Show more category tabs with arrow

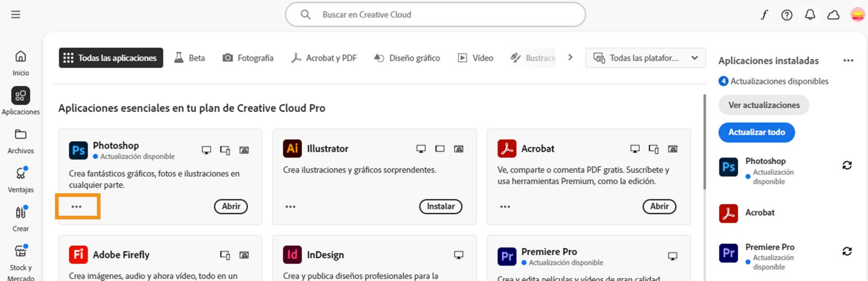pyautogui.click(x=570, y=57)
